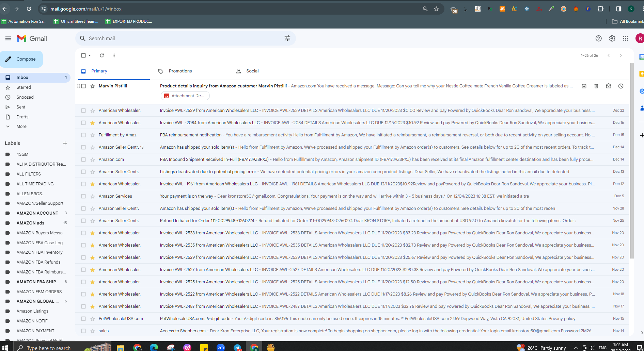Image resolution: width=644 pixels, height=351 pixels.
Task: Open Gmail Settings gear icon
Action: tap(612, 38)
